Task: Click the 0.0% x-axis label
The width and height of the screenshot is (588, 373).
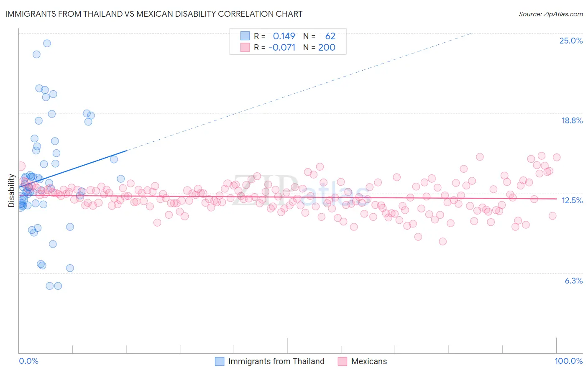Action: point(28,361)
